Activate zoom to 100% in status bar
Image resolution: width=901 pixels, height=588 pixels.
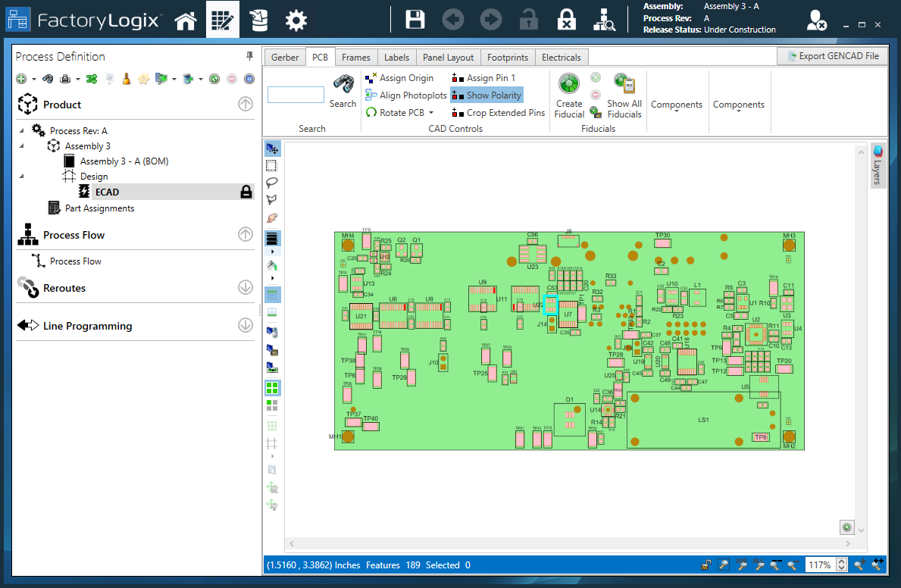click(743, 565)
